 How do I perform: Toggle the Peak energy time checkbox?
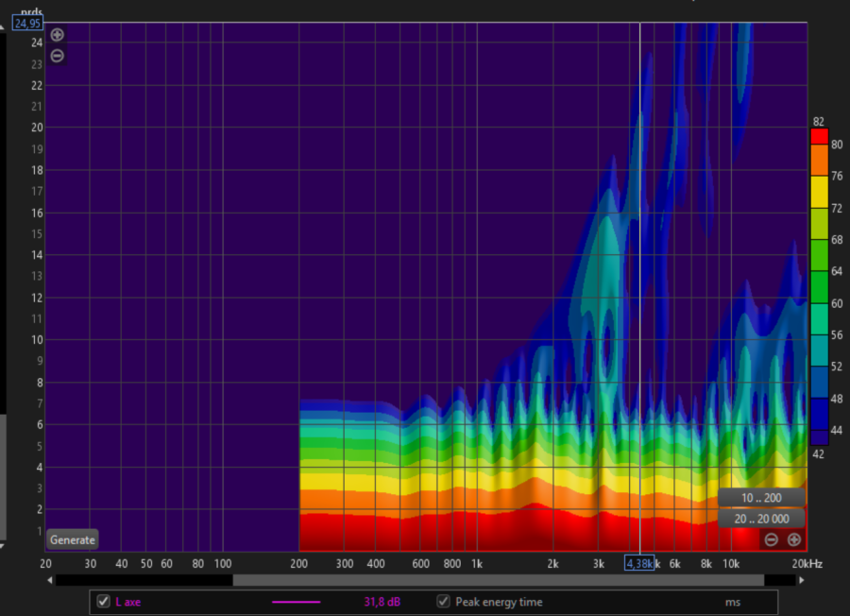point(441,602)
